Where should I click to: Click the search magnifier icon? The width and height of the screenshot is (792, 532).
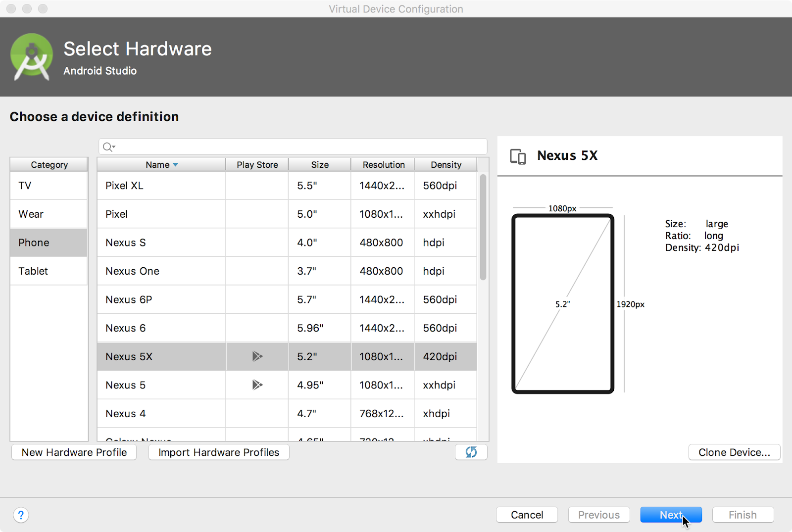coord(108,147)
